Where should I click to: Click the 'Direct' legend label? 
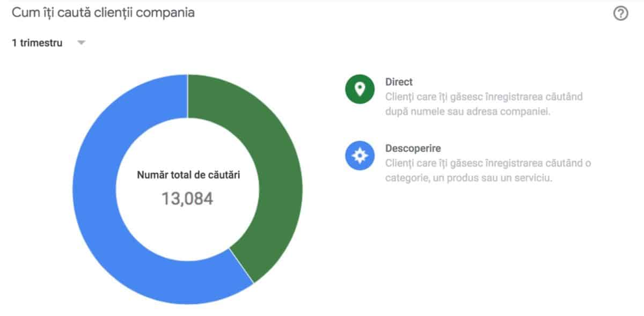[x=399, y=82]
